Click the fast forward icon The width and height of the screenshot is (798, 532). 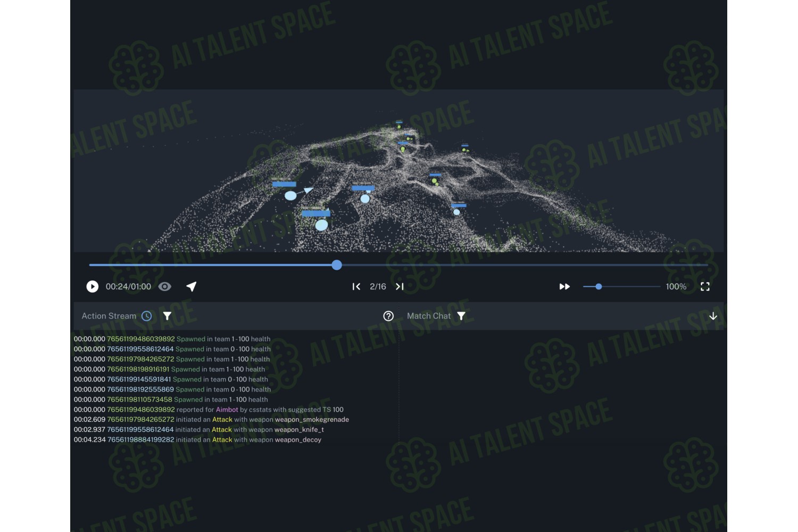tap(565, 287)
